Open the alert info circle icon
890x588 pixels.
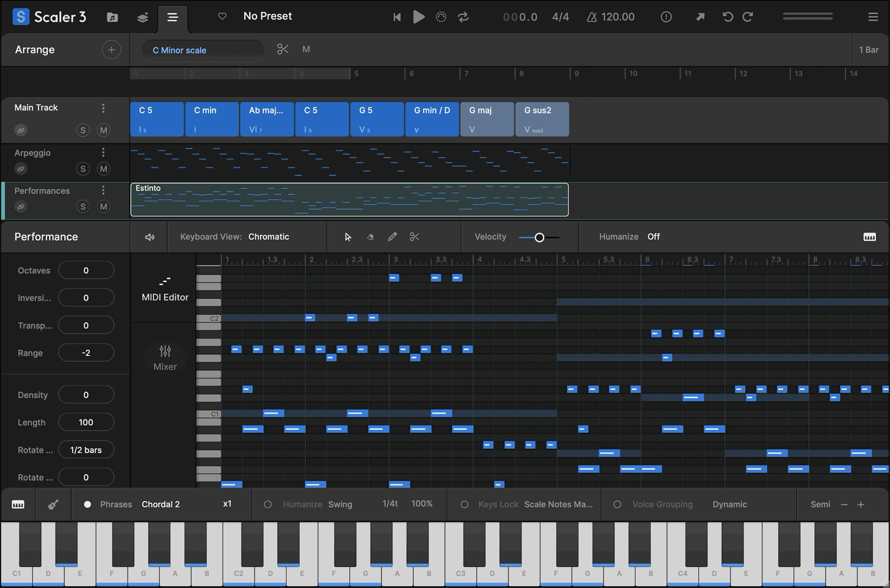click(x=666, y=17)
